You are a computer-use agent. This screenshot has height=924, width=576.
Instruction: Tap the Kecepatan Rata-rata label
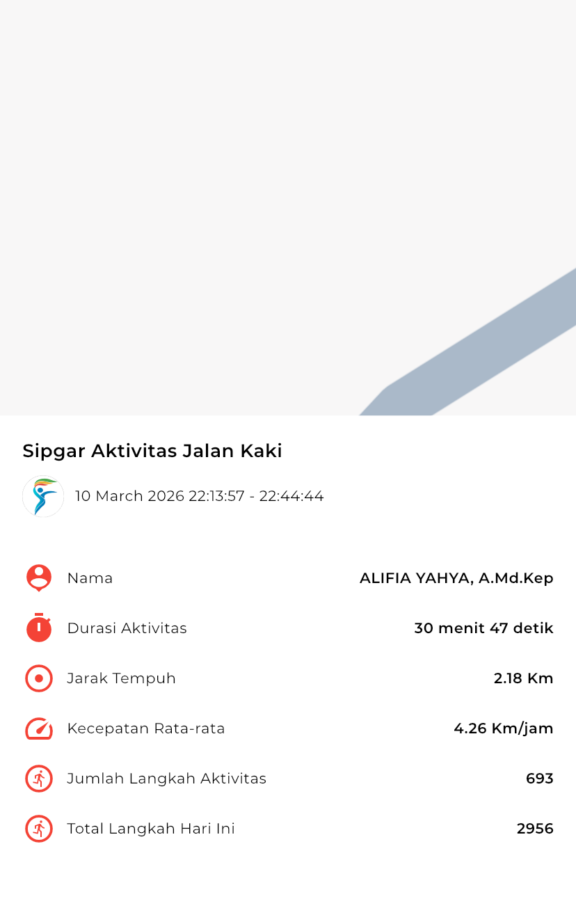coord(146,728)
